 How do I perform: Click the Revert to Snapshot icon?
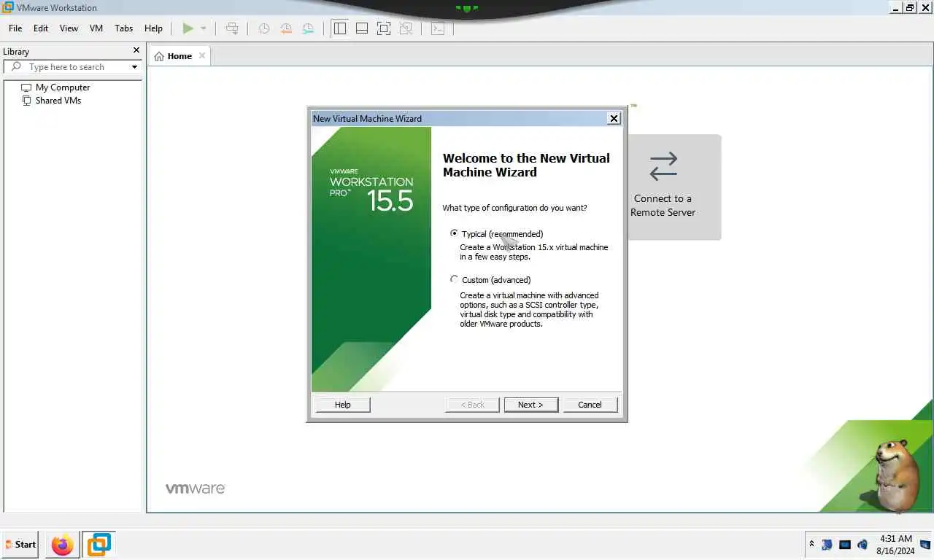pos(286,28)
